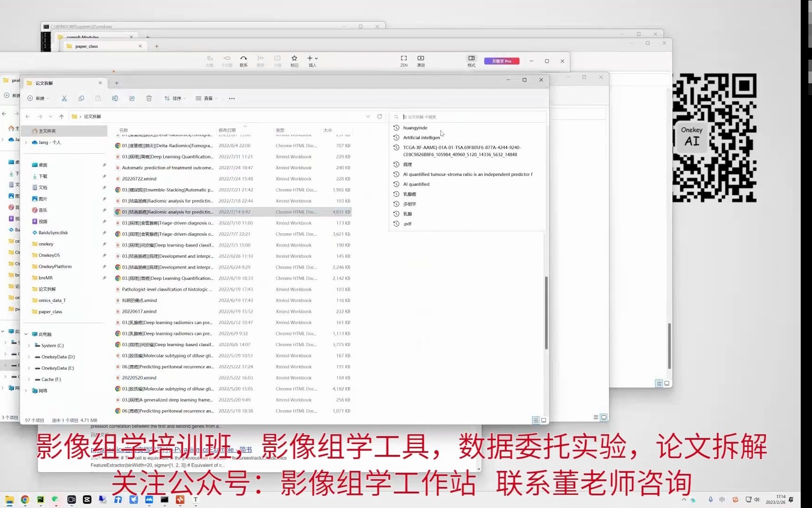Click the XMind 演说 pitch mode icon
Screen dimensions: 812x508
421,61
